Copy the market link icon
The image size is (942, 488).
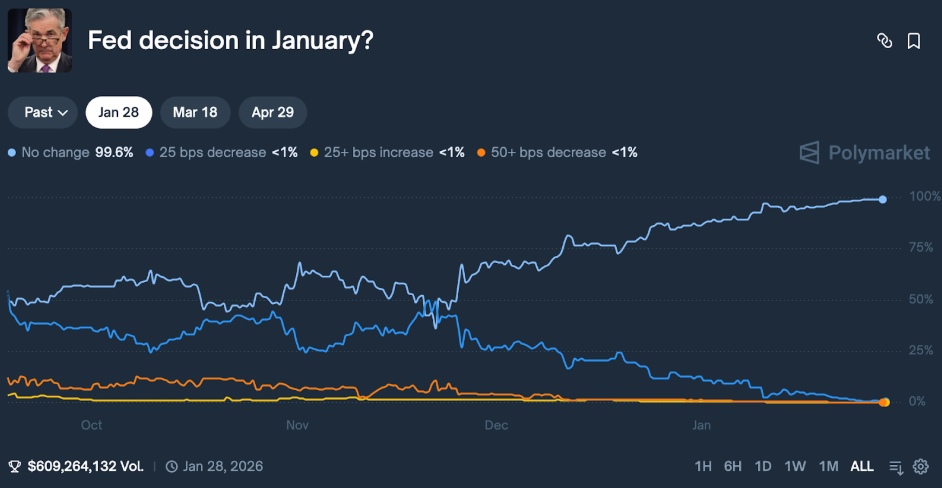tap(884, 41)
